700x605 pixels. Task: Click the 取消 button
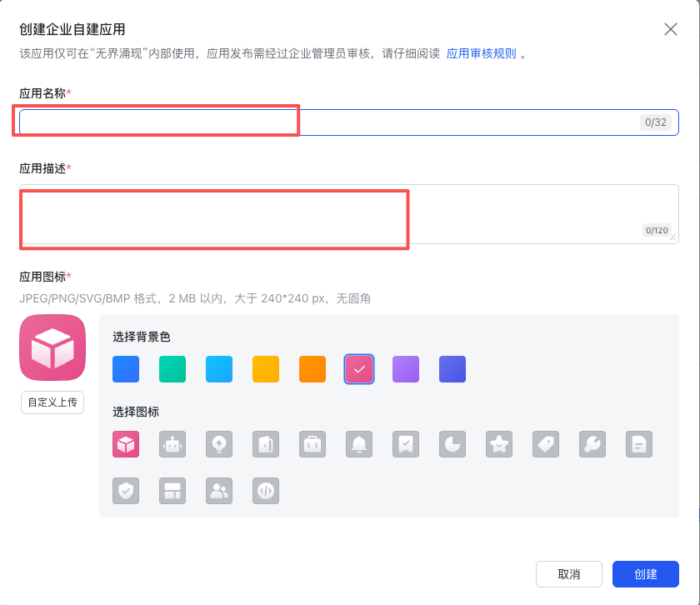tap(569, 574)
